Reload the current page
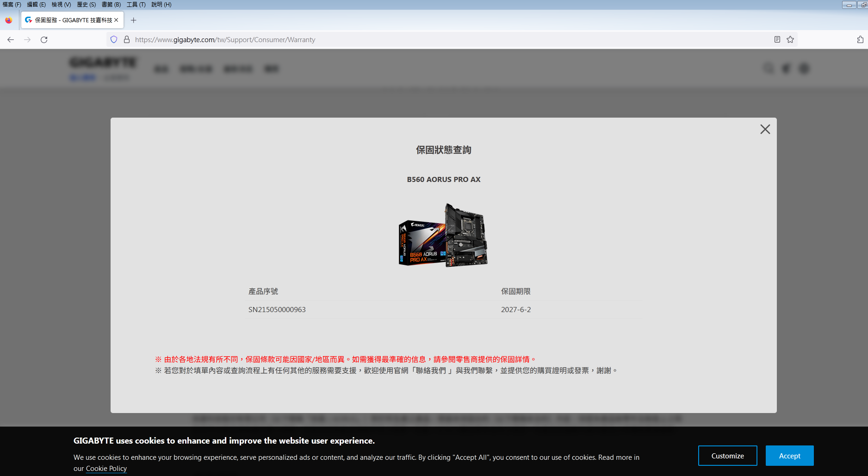This screenshot has height=476, width=868. (x=44, y=40)
